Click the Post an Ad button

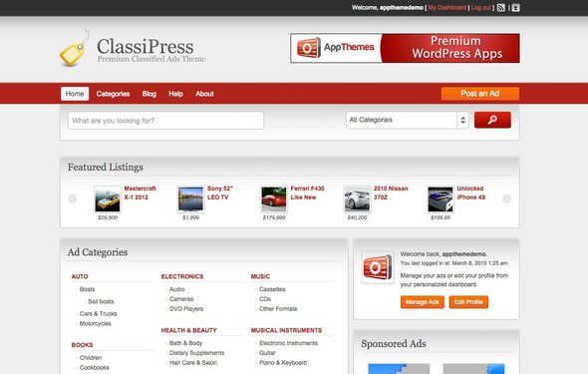[x=480, y=94]
